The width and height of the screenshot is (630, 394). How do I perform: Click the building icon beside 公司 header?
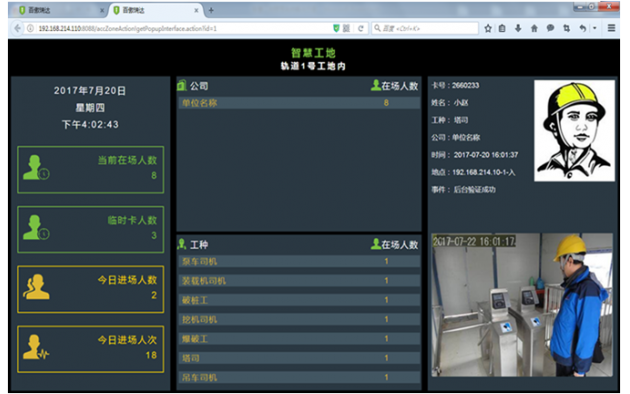[x=182, y=85]
